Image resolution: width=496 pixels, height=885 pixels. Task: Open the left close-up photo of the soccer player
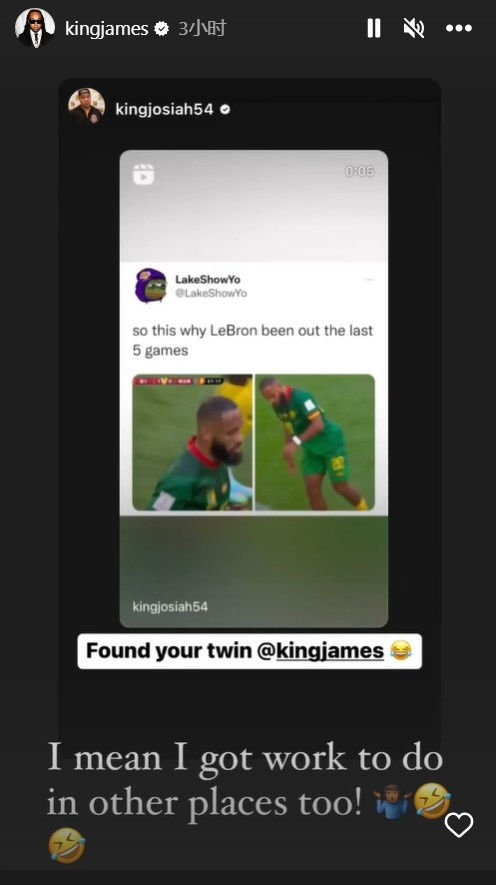pyautogui.click(x=192, y=442)
